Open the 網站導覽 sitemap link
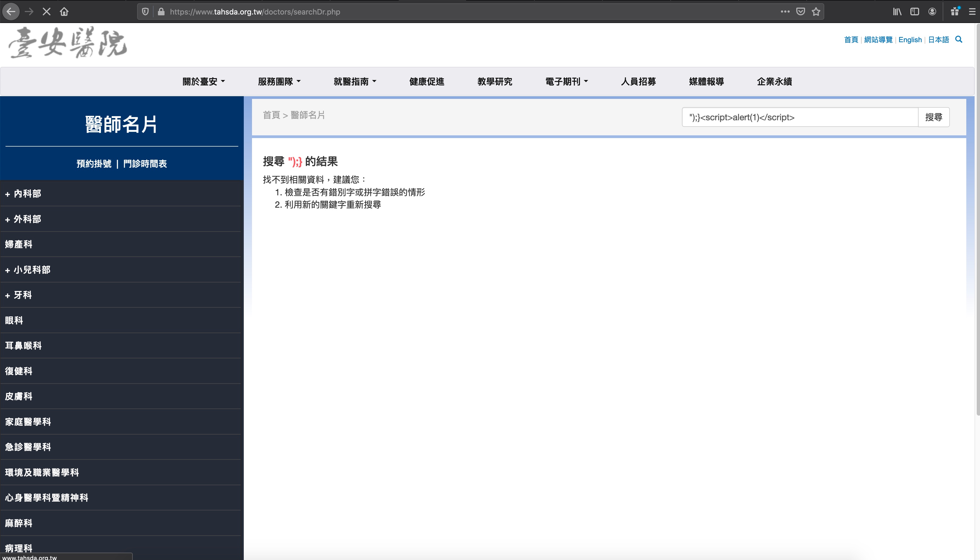This screenshot has height=560, width=980. 878,40
